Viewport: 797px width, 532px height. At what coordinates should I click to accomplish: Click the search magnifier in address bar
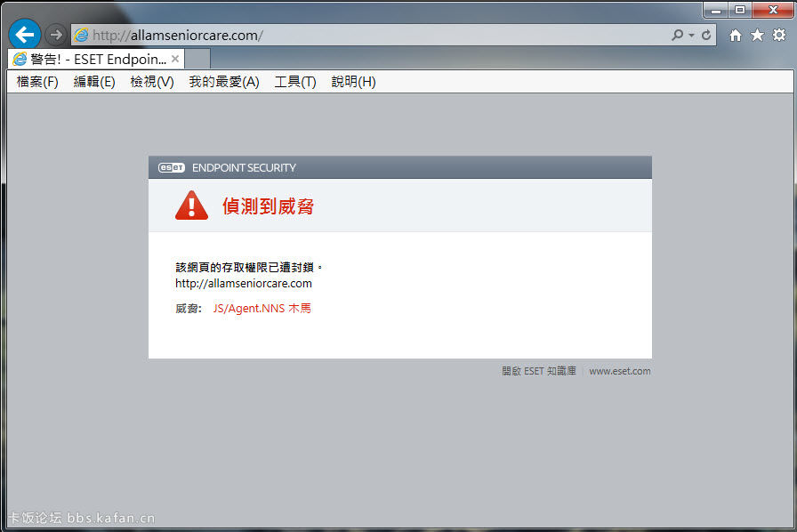pos(677,35)
